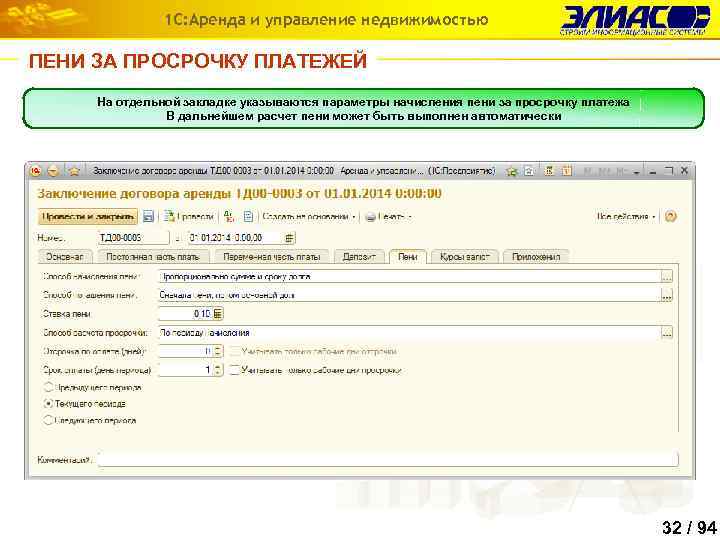720x540 pixels.
Task: Switch to the Курсы валют tab
Action: click(x=465, y=257)
